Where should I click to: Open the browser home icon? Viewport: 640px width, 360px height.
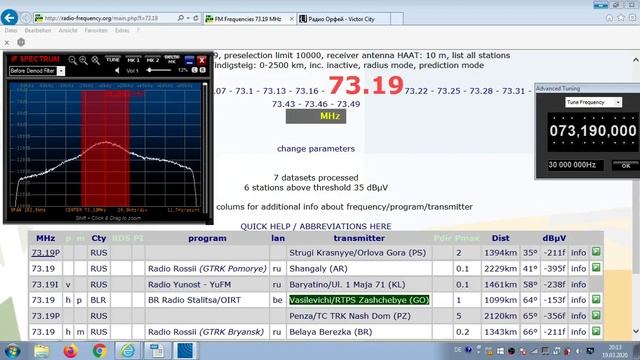pyautogui.click(x=609, y=18)
